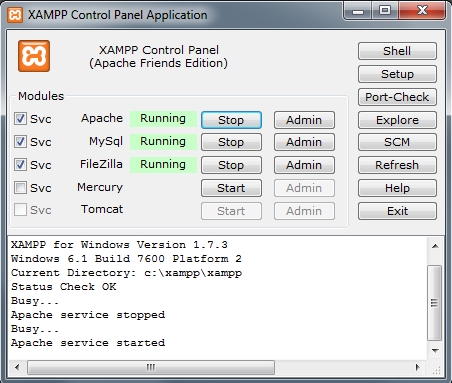Stop the Apache module
Image resolution: width=452 pixels, height=383 pixels.
click(231, 120)
